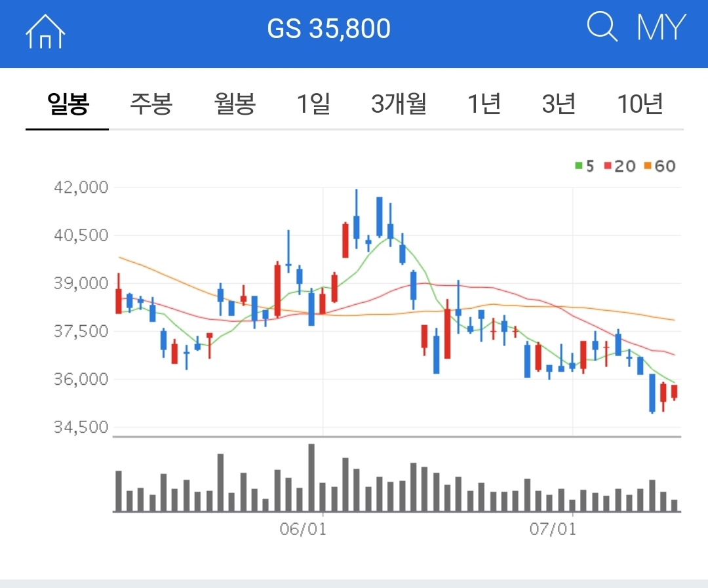Show the 3개월 chart range
708x588 pixels.
pos(399,104)
